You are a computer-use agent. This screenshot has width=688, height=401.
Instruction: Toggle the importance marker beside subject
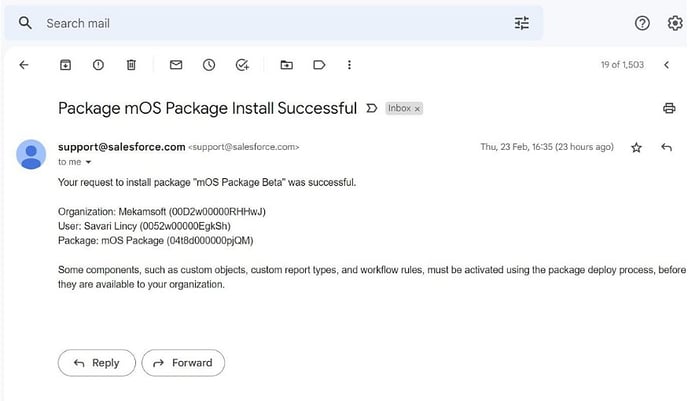(372, 108)
